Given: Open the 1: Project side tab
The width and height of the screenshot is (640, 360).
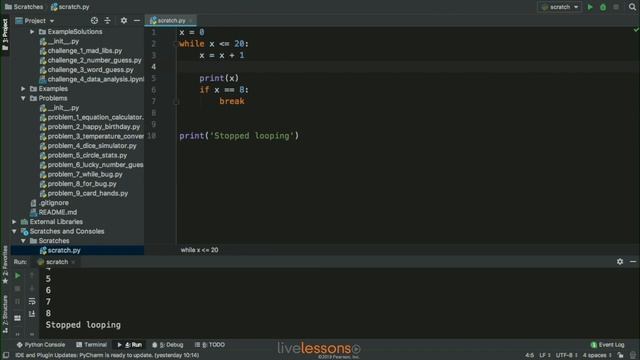Looking at the screenshot, I should coord(5,34).
